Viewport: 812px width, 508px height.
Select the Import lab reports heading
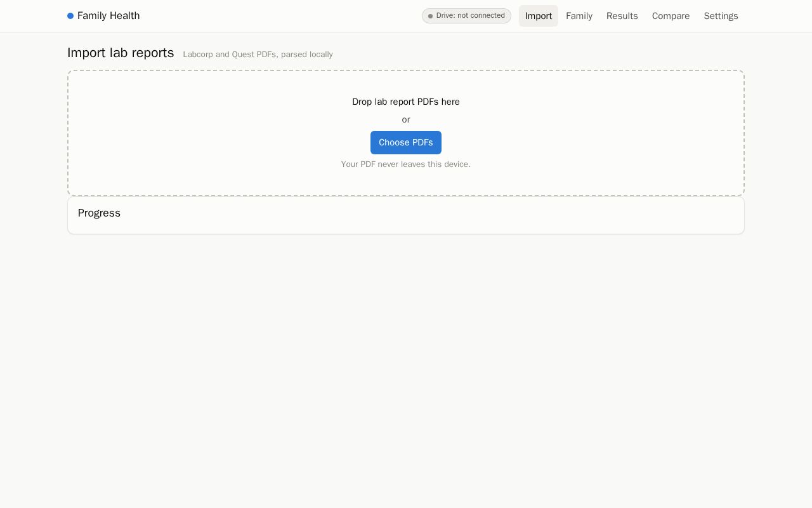[121, 53]
